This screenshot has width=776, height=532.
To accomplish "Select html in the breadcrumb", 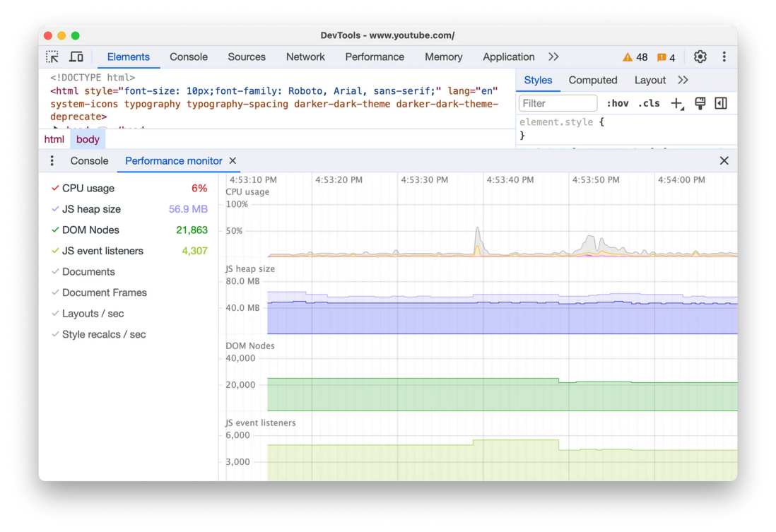I will 54,140.
